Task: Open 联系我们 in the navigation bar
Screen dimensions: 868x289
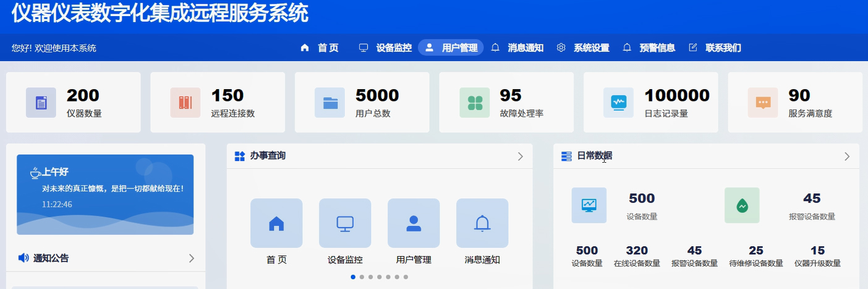Action: point(715,48)
